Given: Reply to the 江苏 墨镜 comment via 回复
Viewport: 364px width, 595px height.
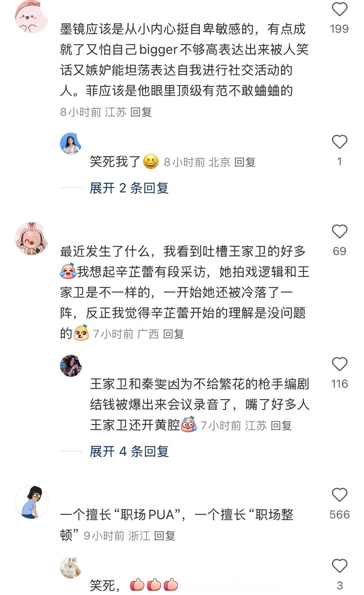Looking at the screenshot, I should pos(141,112).
